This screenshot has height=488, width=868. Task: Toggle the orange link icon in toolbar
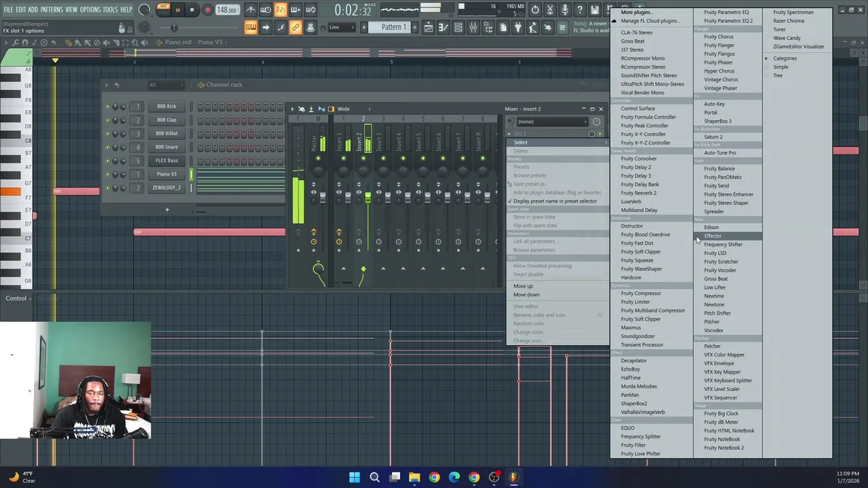click(296, 27)
